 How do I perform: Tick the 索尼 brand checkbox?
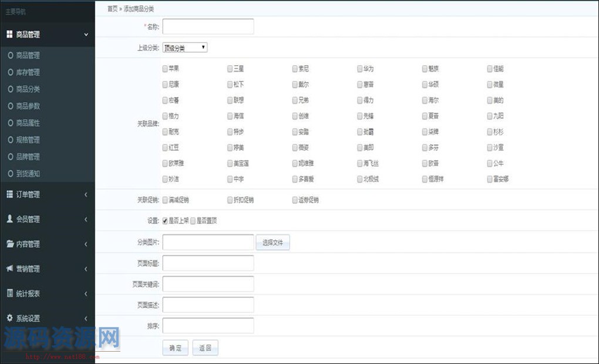[295, 69]
